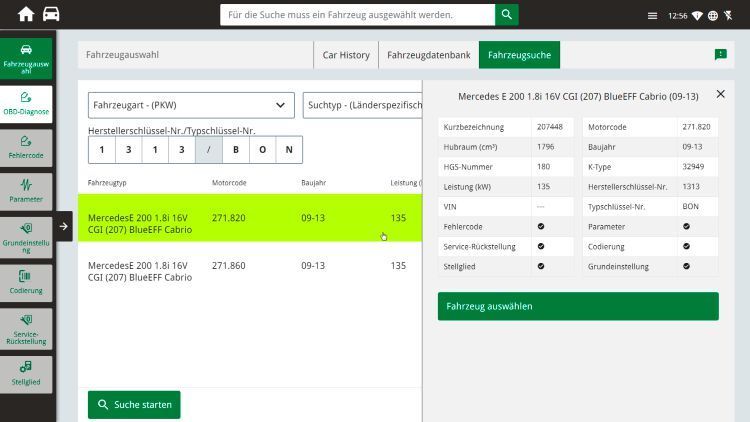750x422 pixels.
Task: Open Grundeinstellung in the sidebar
Action: pyautogui.click(x=26, y=238)
